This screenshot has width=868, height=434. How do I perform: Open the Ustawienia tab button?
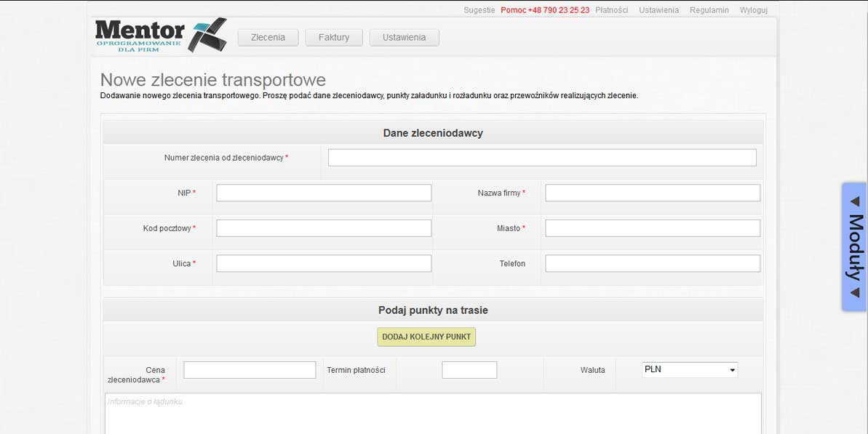pos(404,37)
